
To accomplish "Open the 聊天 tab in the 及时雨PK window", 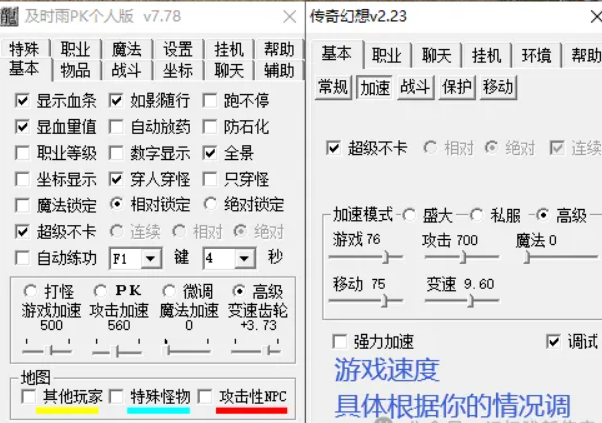I will (x=229, y=71).
